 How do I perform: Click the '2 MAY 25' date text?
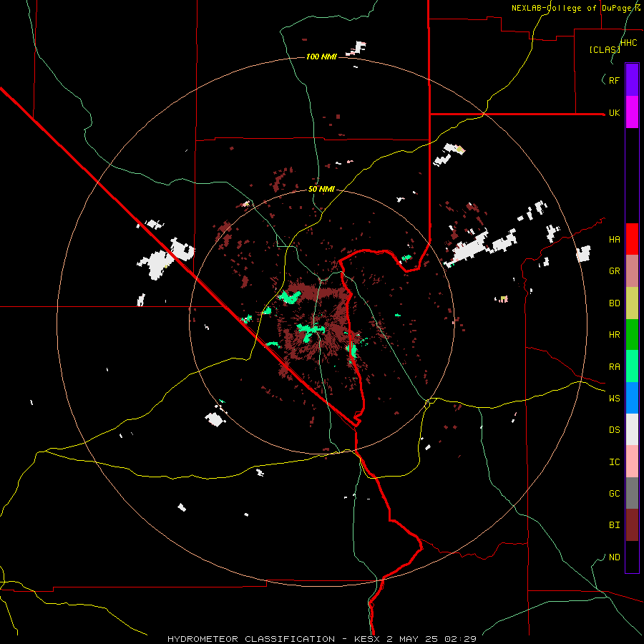tap(412, 639)
